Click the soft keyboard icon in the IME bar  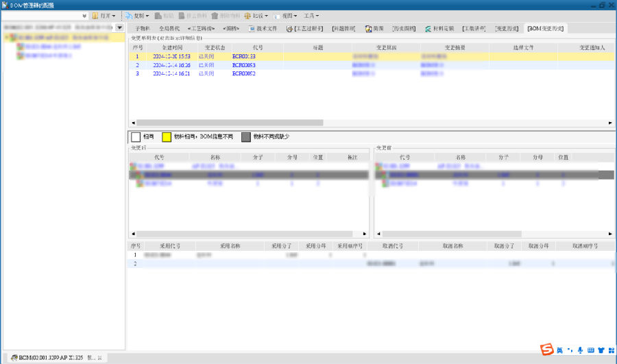(591, 350)
